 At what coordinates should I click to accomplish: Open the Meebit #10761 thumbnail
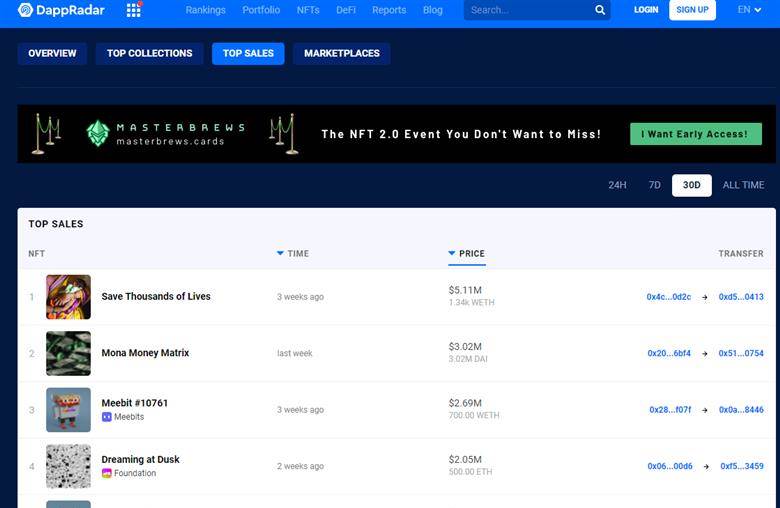(69, 409)
